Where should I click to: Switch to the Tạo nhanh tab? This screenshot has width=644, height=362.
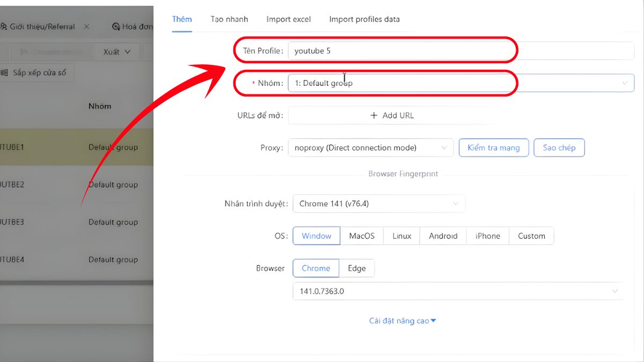pos(229,19)
